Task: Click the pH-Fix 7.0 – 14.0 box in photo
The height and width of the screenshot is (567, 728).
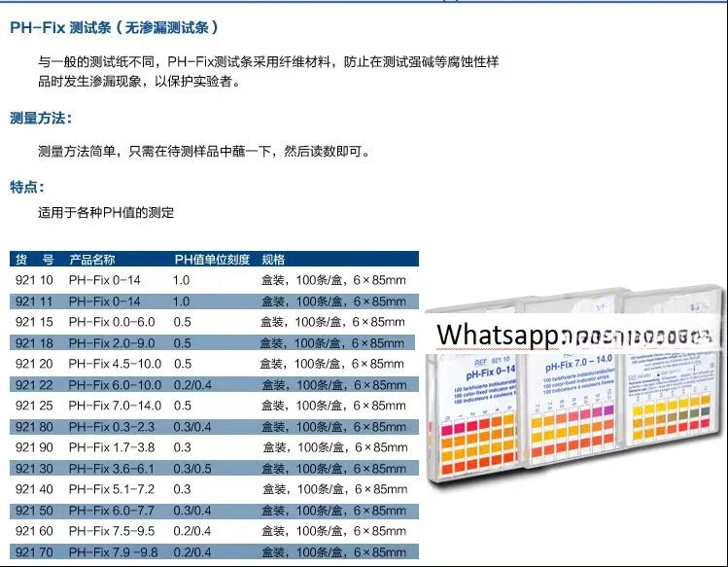Action: point(573,378)
